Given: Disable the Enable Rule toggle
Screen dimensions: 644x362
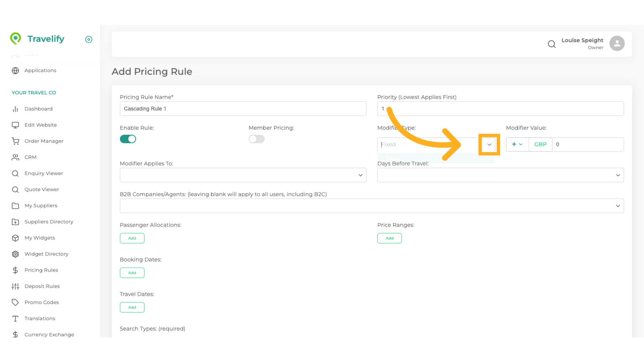Looking at the screenshot, I should 128,139.
